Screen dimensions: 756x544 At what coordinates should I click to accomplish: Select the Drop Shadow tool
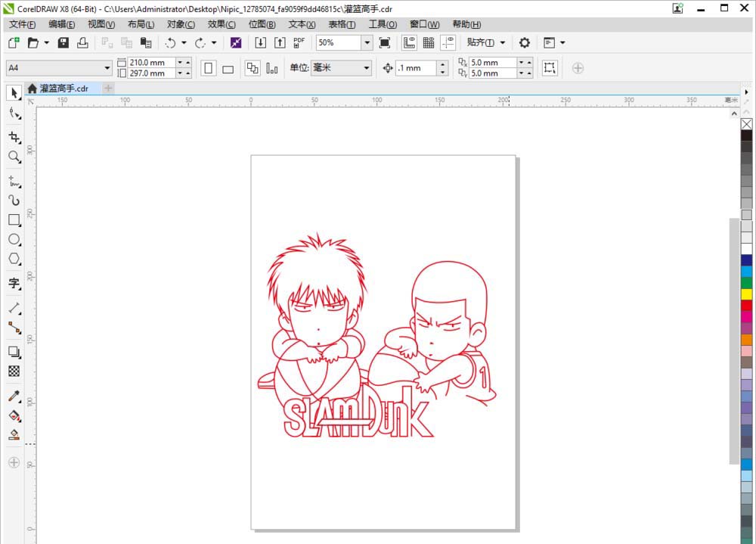(x=14, y=352)
